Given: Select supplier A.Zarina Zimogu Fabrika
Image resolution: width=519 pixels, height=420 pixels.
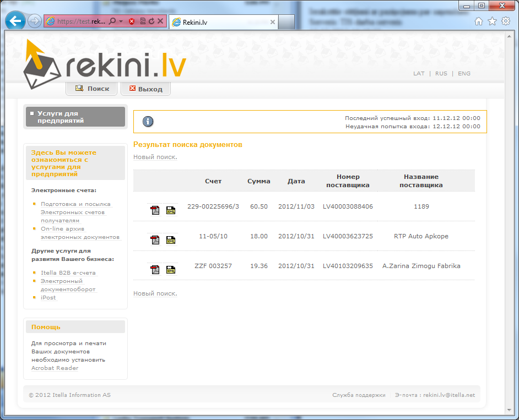Looking at the screenshot, I should (x=421, y=266).
